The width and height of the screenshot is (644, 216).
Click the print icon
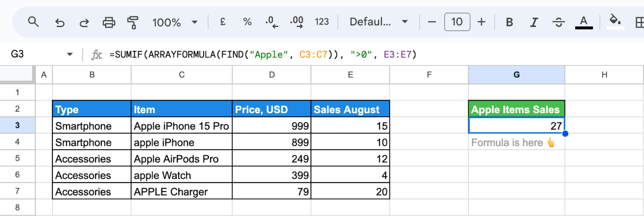(x=109, y=22)
